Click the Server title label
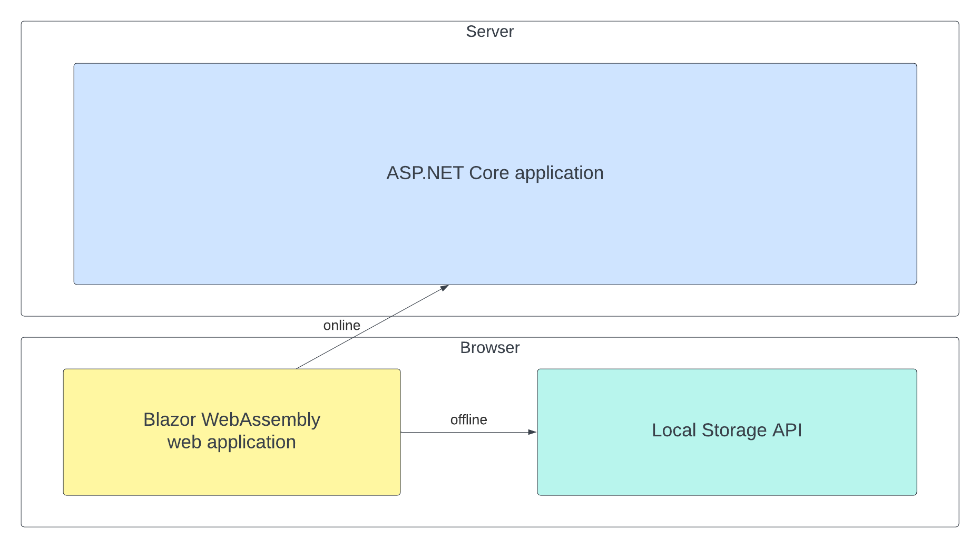 [489, 31]
